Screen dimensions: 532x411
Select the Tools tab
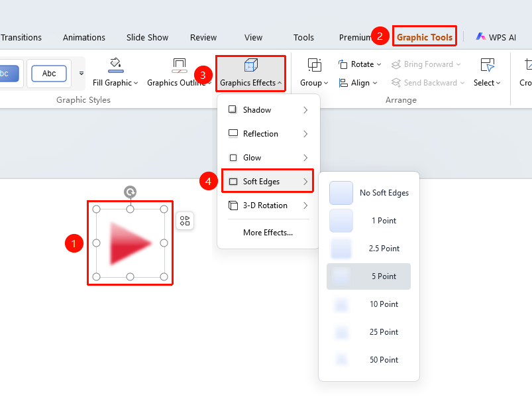coord(303,37)
